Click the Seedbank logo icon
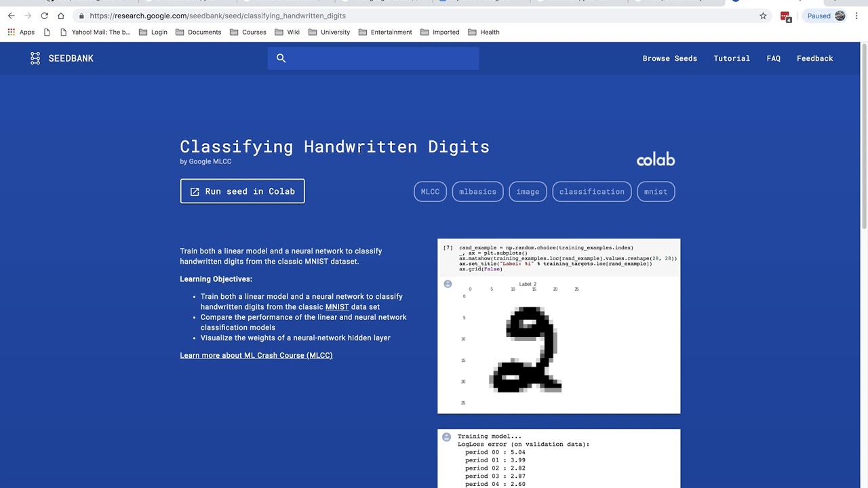 35,58
